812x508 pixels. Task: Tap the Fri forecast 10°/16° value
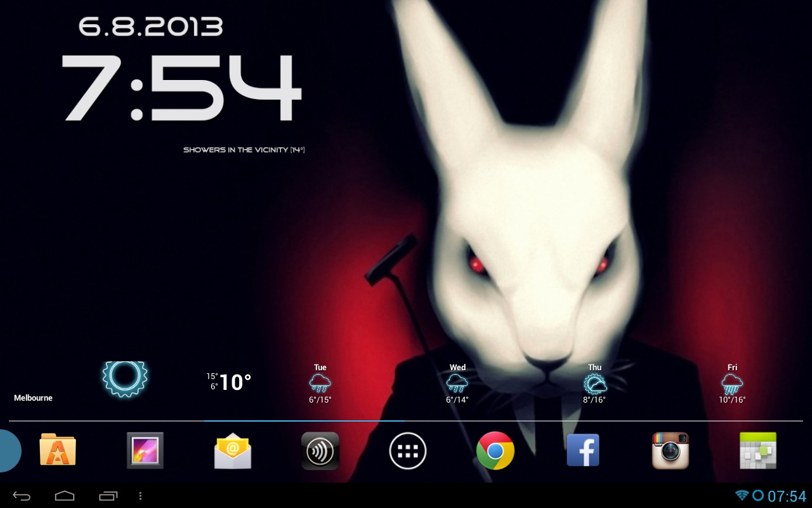(x=732, y=400)
